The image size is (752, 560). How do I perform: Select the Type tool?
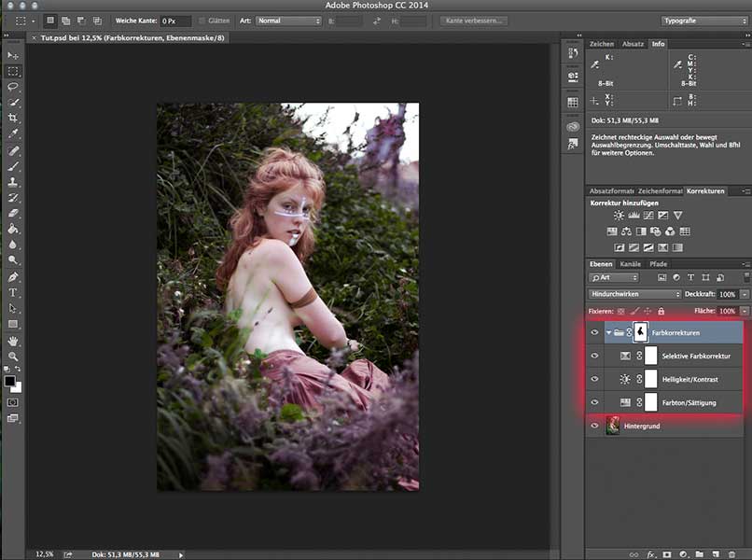pos(13,292)
